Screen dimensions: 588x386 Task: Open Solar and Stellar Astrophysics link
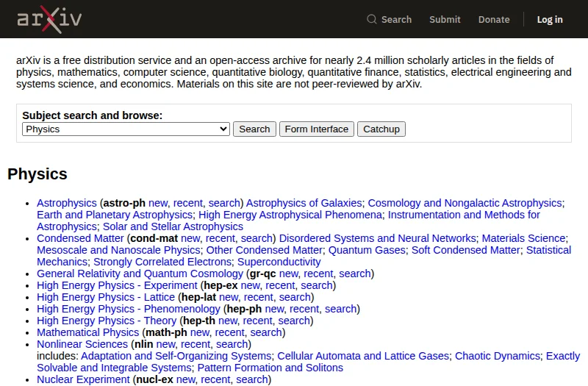[x=173, y=226]
